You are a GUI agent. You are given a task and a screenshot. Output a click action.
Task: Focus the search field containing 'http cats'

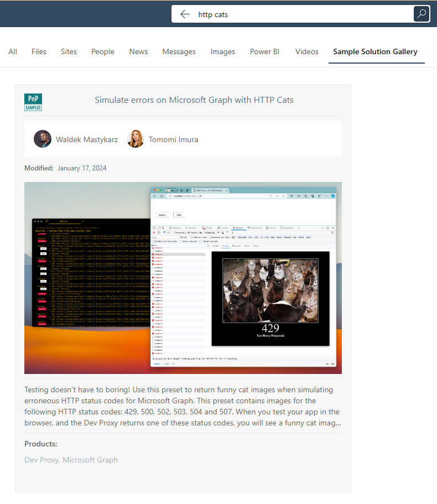(x=301, y=14)
